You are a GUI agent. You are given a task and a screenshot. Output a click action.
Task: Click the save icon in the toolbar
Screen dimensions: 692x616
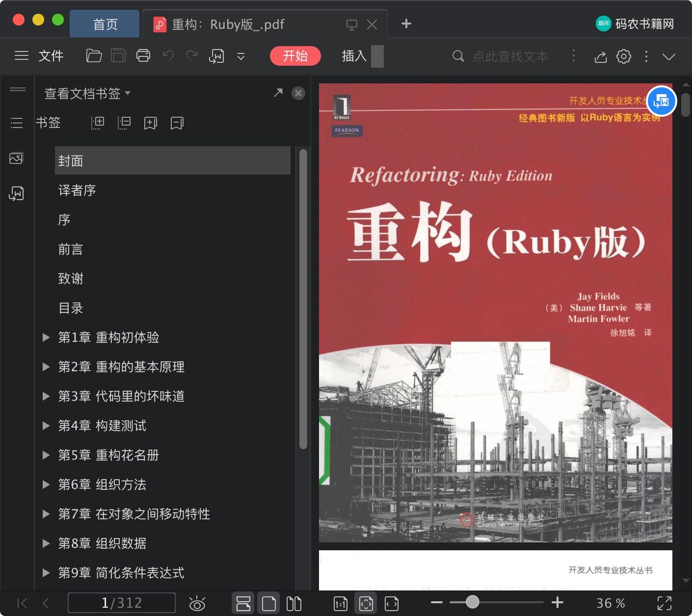tap(118, 56)
